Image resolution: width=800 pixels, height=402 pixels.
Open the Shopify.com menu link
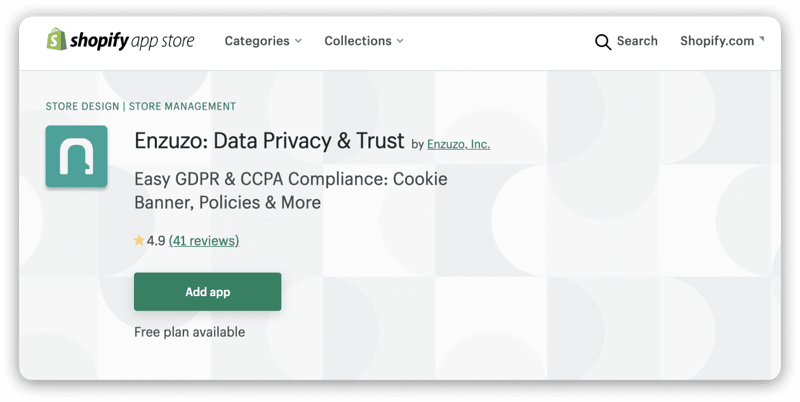(717, 41)
